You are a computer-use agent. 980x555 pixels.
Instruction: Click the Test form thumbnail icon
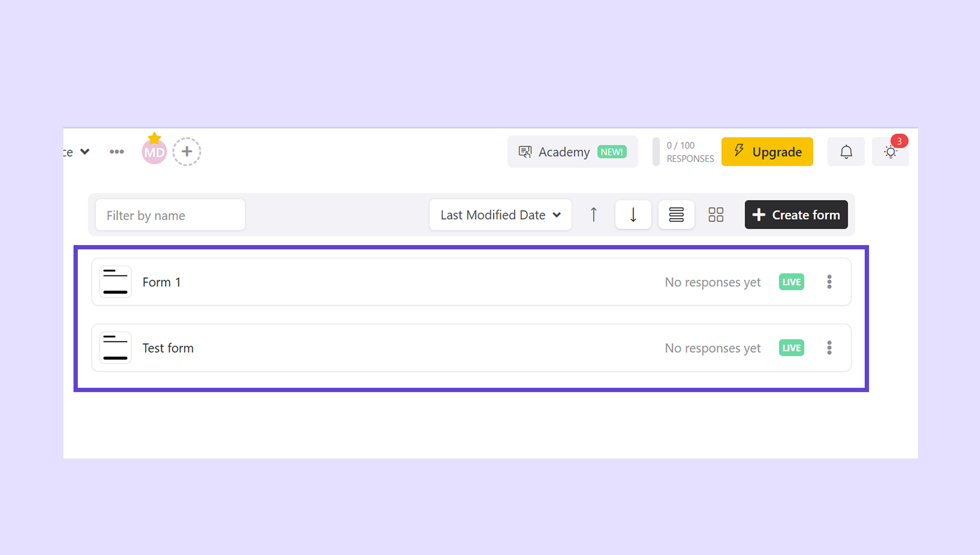click(x=115, y=348)
